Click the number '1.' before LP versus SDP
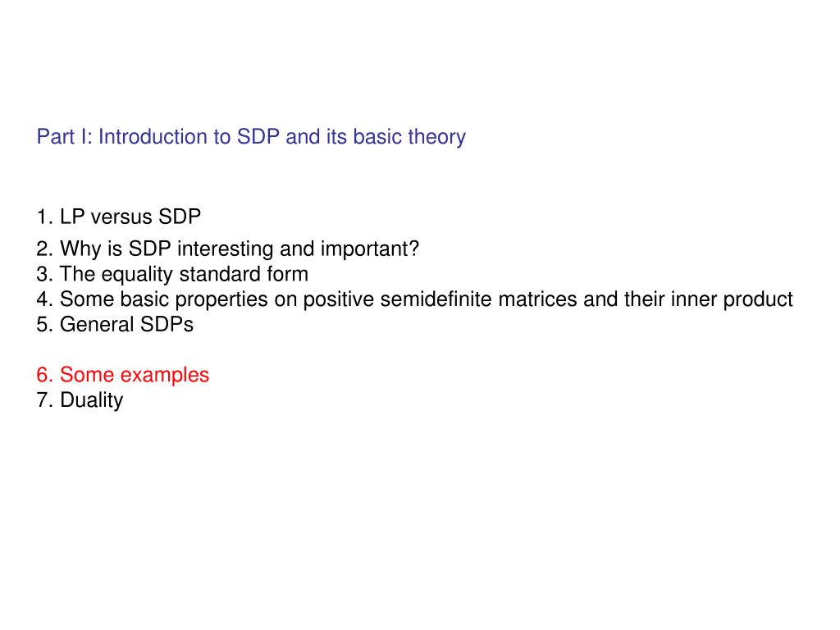The height and width of the screenshot is (630, 840). [45, 217]
